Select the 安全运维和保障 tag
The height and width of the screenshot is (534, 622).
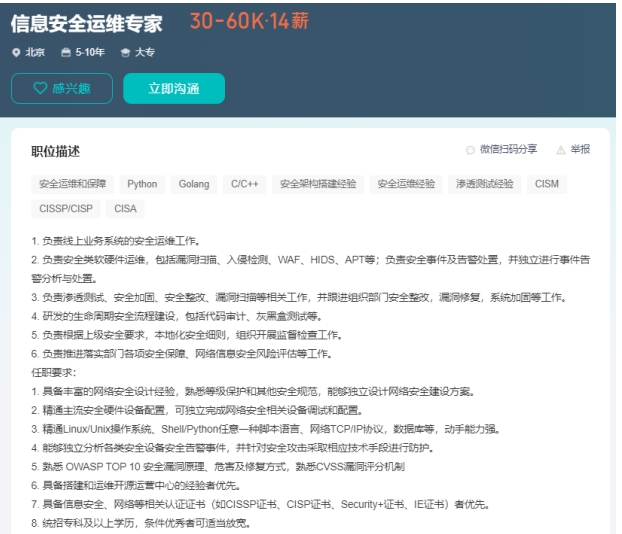73,184
